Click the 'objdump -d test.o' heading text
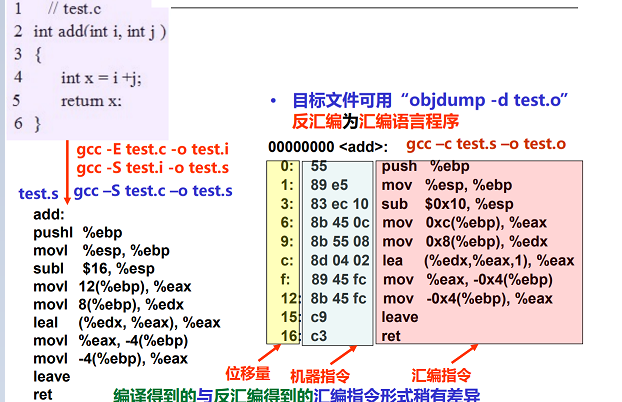The height and width of the screenshot is (402, 622). 484,100
